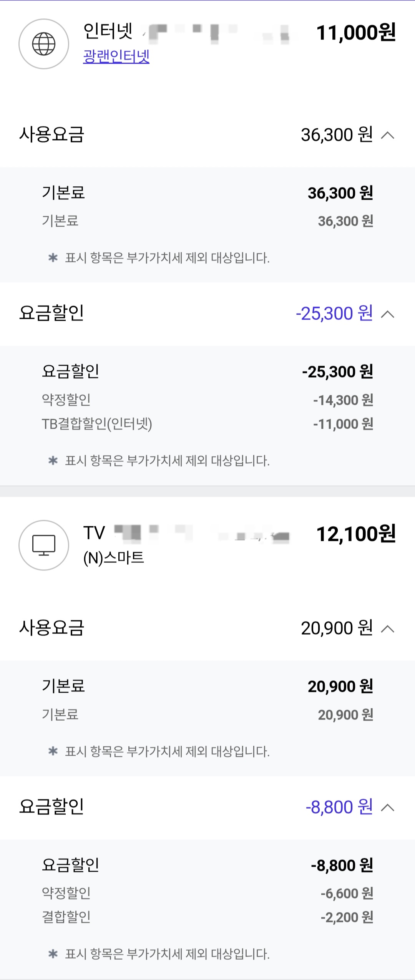The image size is (415, 980).
Task: Tap the Internet 사용요금 section title
Action: [52, 134]
